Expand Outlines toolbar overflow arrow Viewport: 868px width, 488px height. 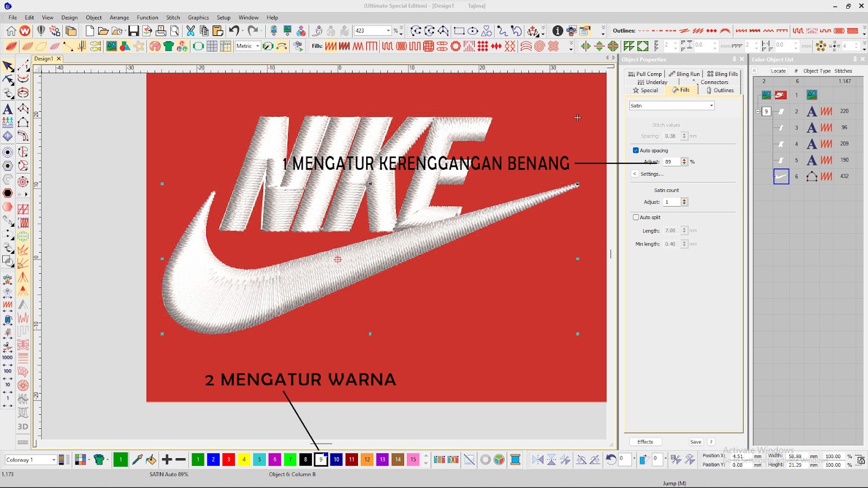pyautogui.click(x=864, y=31)
